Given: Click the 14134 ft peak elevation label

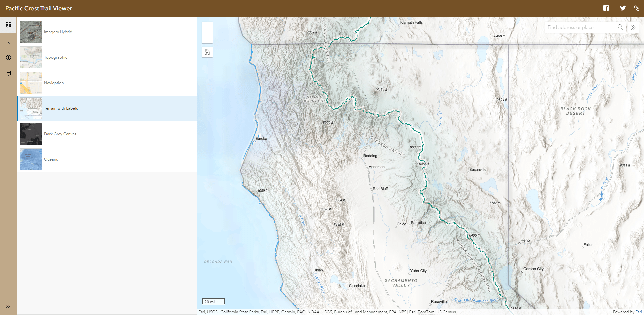Looking at the screenshot, I should 381,90.
